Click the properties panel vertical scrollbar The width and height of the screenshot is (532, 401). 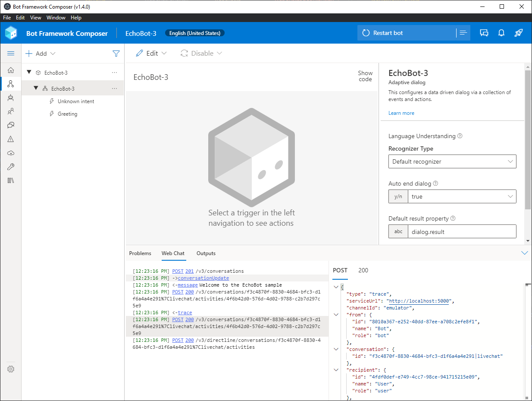coord(528,140)
